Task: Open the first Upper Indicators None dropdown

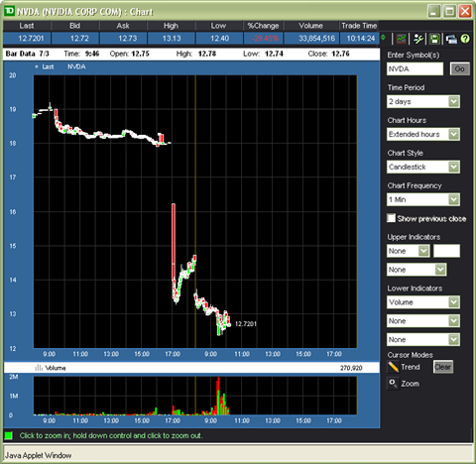Action: coord(409,251)
